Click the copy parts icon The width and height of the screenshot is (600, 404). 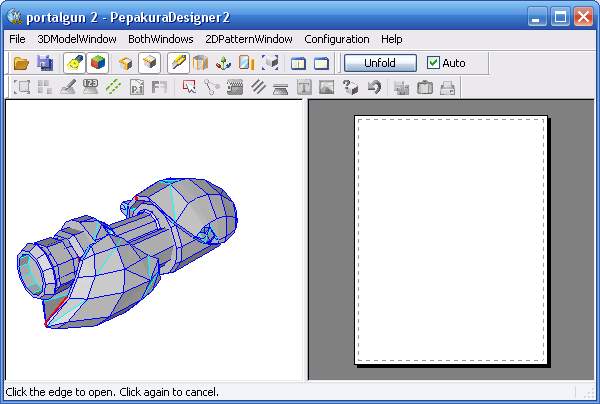[401, 87]
